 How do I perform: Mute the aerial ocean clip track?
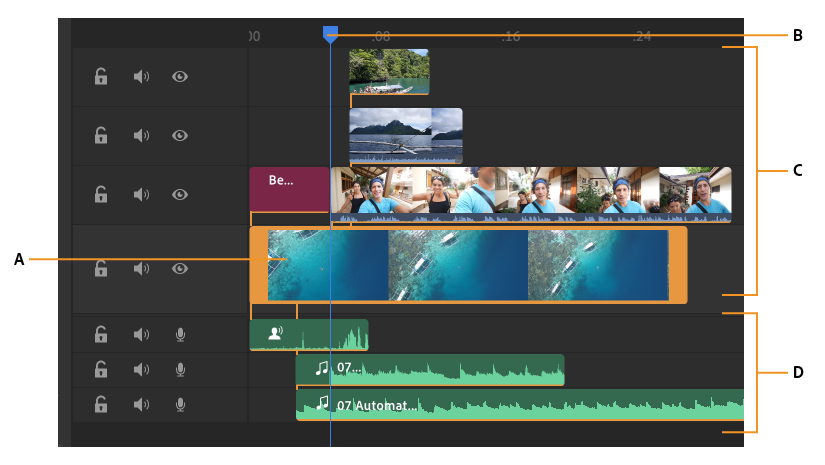pyautogui.click(x=141, y=269)
